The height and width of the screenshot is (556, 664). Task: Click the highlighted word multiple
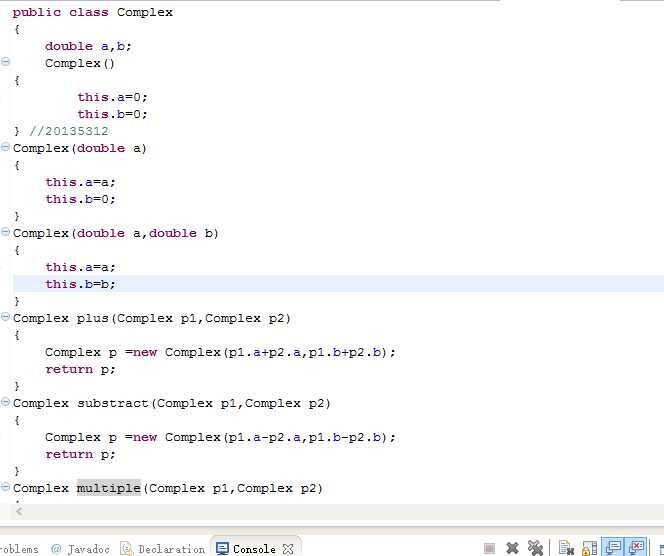pyautogui.click(x=108, y=488)
